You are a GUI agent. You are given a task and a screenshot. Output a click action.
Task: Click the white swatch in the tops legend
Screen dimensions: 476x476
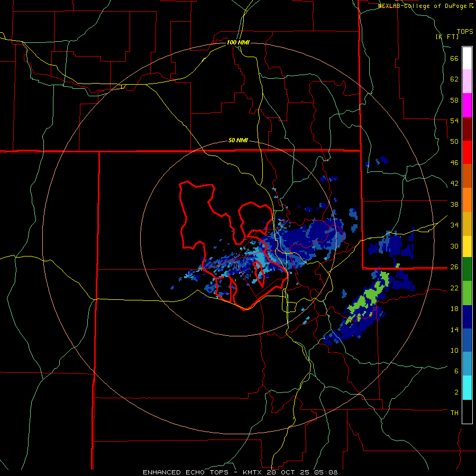[467, 58]
